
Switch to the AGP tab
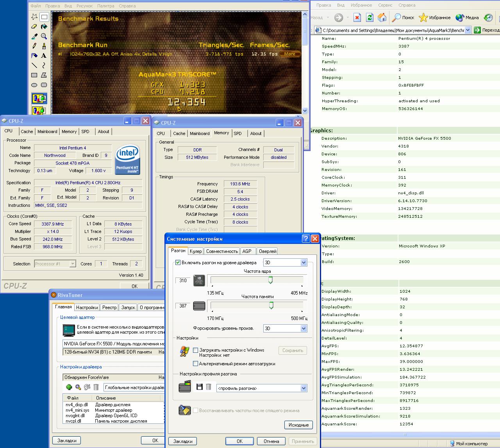click(x=247, y=251)
